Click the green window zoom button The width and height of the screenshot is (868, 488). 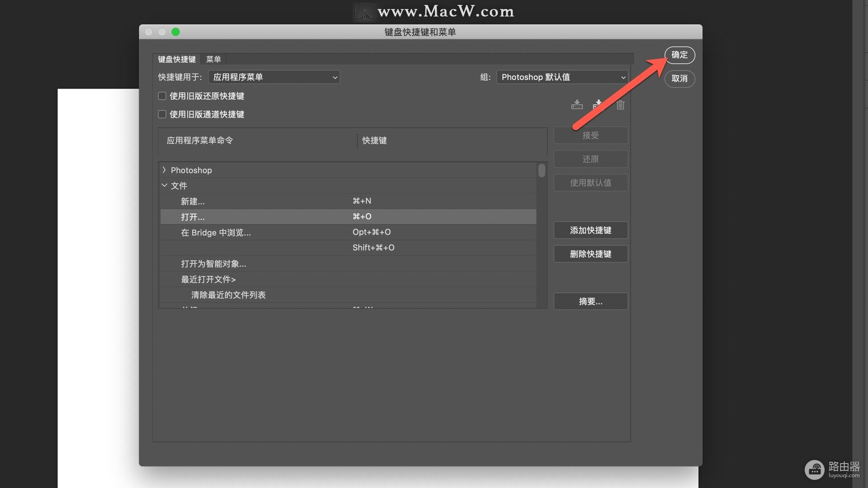coord(176,32)
